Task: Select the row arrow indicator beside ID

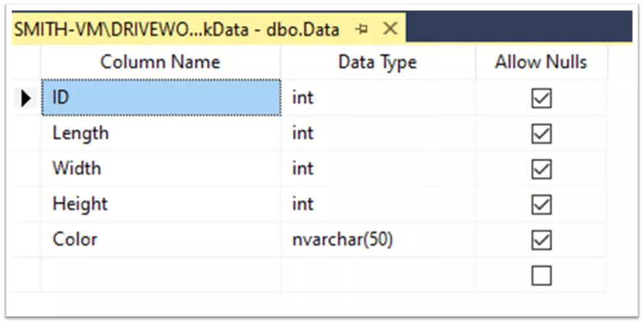Action: click(x=26, y=98)
